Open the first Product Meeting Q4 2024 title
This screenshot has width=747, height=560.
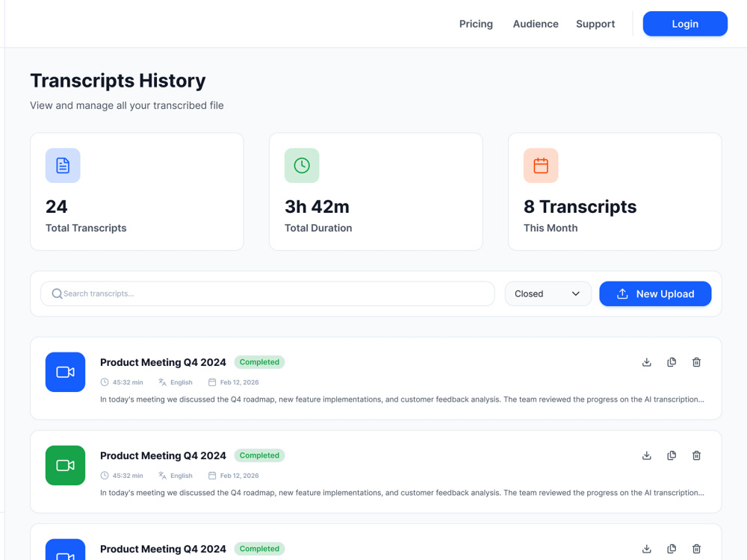pos(163,362)
